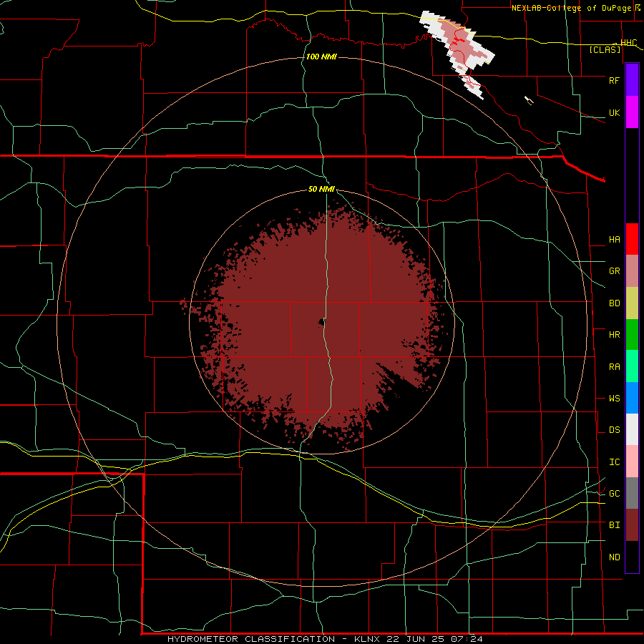Screen dimensions: 644x644
Task: Click the 50 NMI range ring label
Action: click(321, 189)
